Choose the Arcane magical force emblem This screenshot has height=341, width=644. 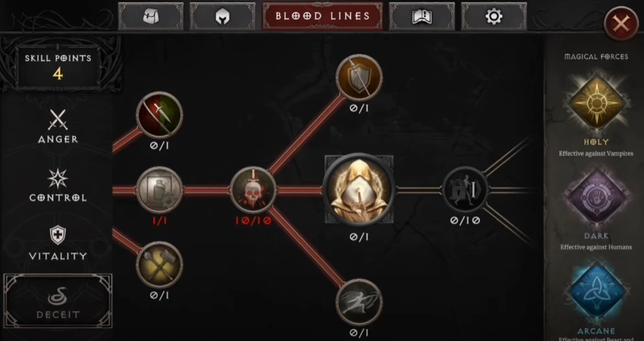[596, 292]
